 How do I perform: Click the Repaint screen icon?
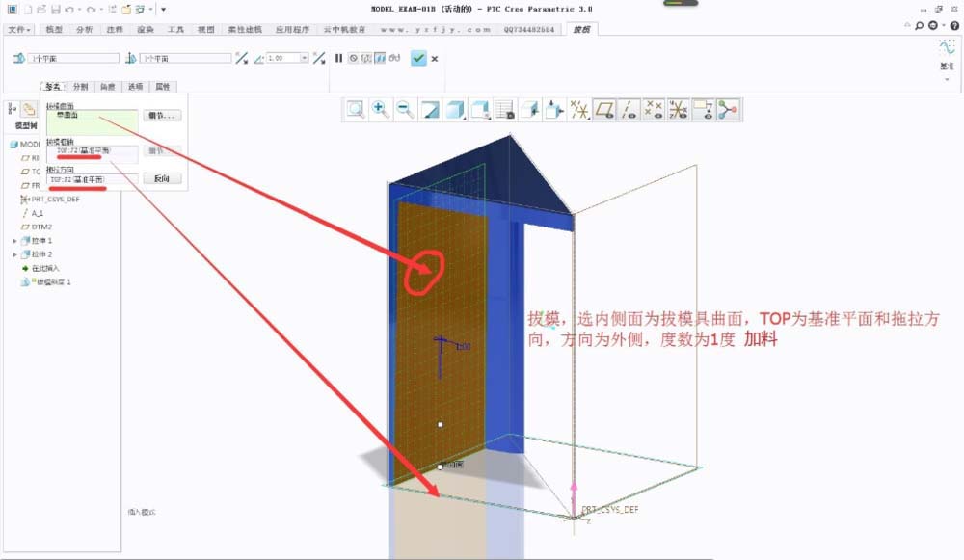point(430,110)
